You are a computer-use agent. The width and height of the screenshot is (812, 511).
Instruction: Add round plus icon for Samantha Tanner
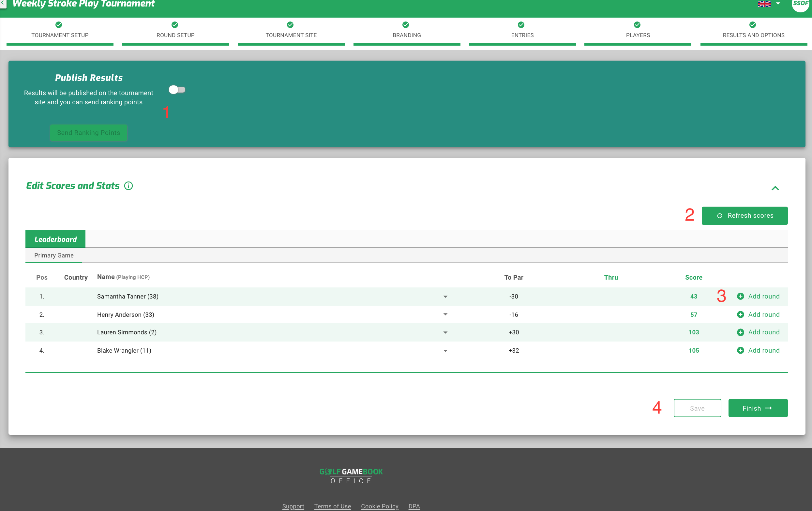click(741, 296)
